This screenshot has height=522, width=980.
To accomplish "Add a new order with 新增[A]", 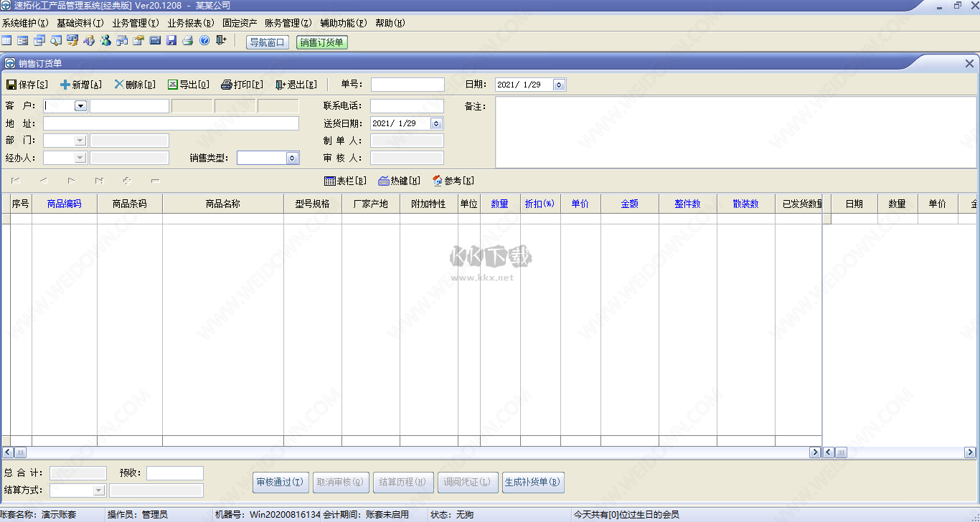I will (81, 85).
